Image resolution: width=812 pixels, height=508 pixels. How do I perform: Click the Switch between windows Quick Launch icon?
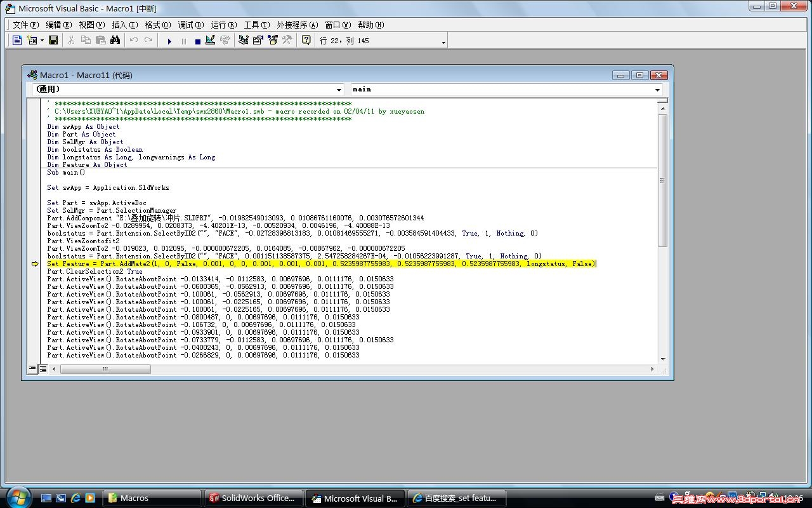[61, 498]
